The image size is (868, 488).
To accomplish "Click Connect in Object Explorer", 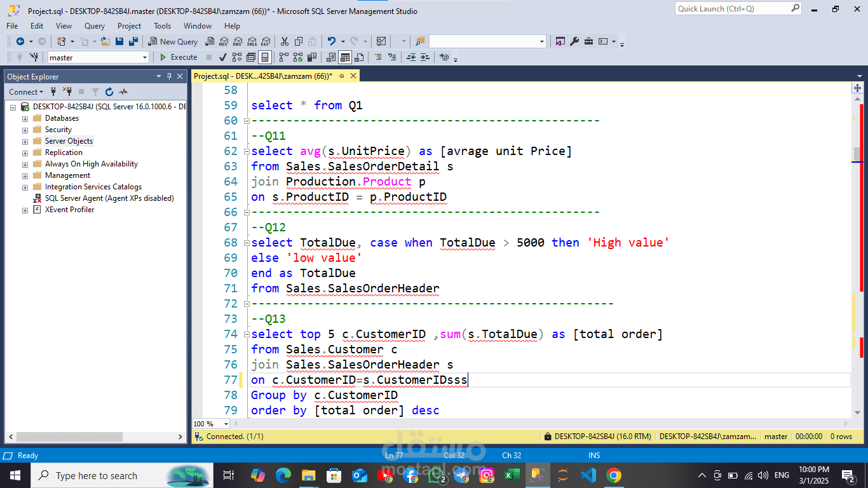I will point(22,91).
